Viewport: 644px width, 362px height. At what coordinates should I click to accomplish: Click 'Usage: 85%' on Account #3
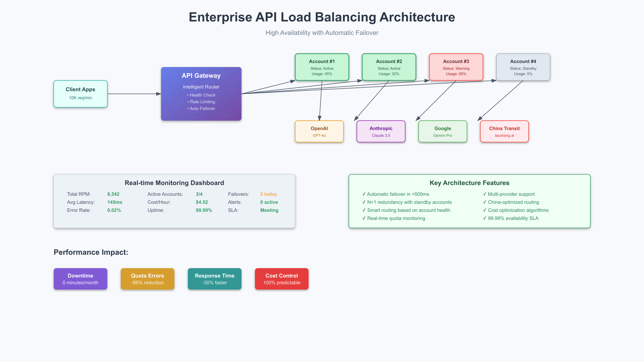click(456, 74)
